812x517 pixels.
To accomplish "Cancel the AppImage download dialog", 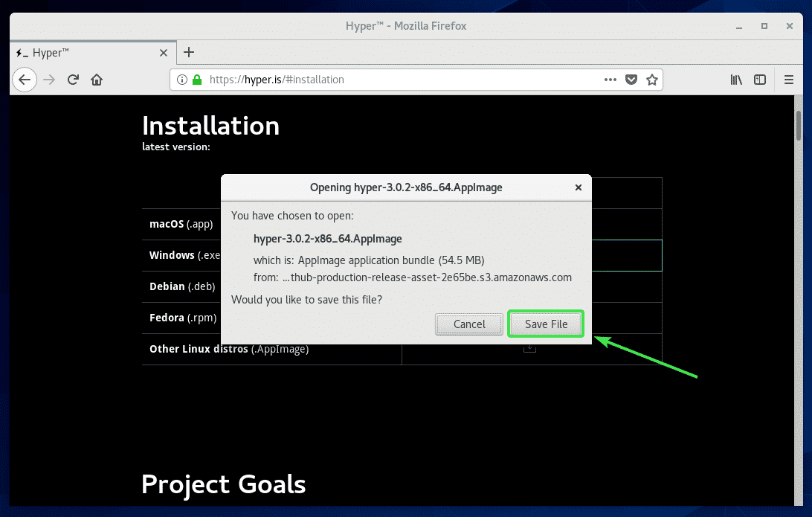I will pyautogui.click(x=469, y=324).
